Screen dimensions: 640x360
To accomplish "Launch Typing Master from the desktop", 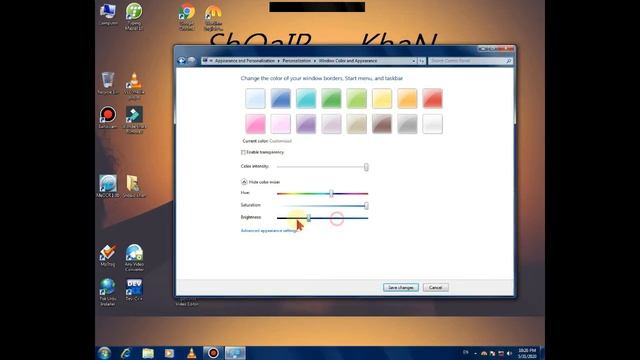I will point(134,16).
